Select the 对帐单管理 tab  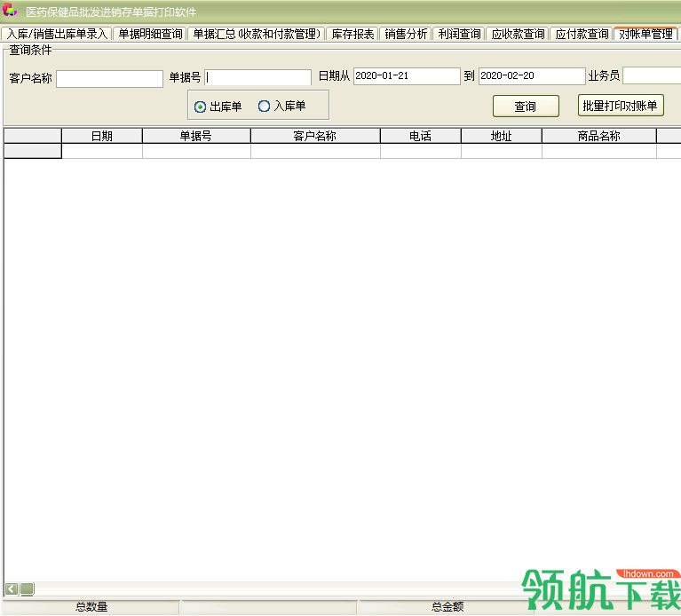645,34
